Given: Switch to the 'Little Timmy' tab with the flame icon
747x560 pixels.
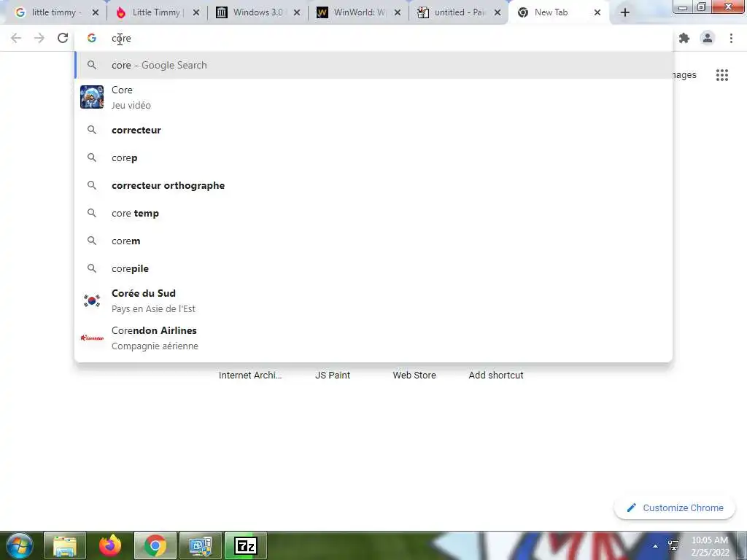Looking at the screenshot, I should coord(155,13).
